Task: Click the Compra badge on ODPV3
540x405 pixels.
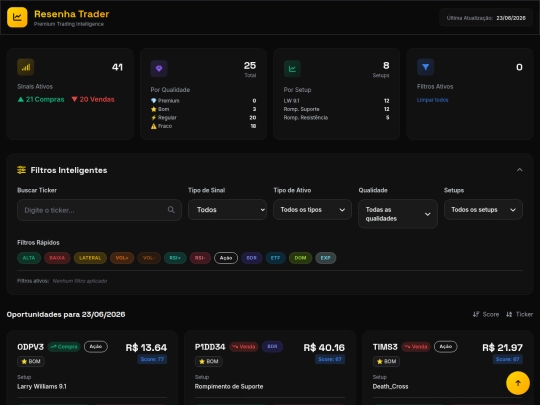Action: click(64, 347)
